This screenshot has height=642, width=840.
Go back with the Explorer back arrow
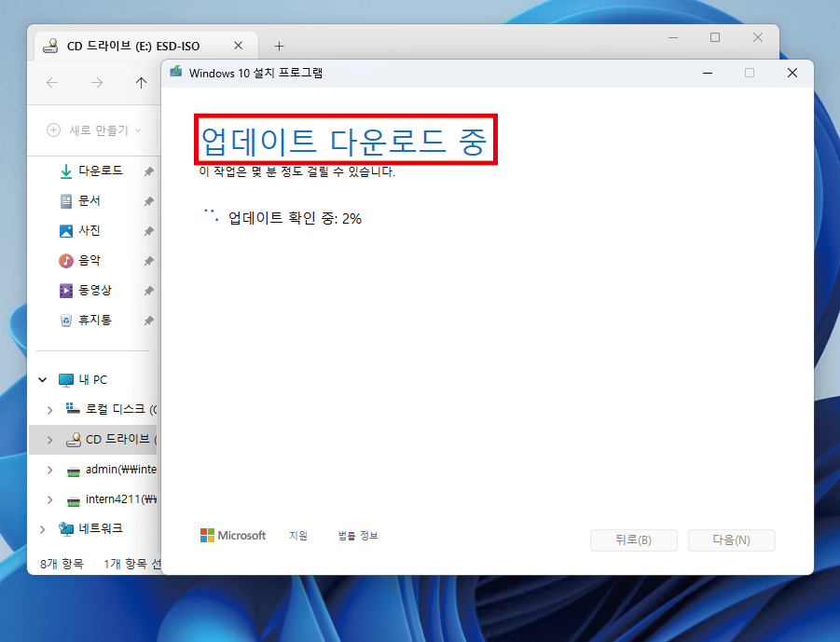coord(52,82)
